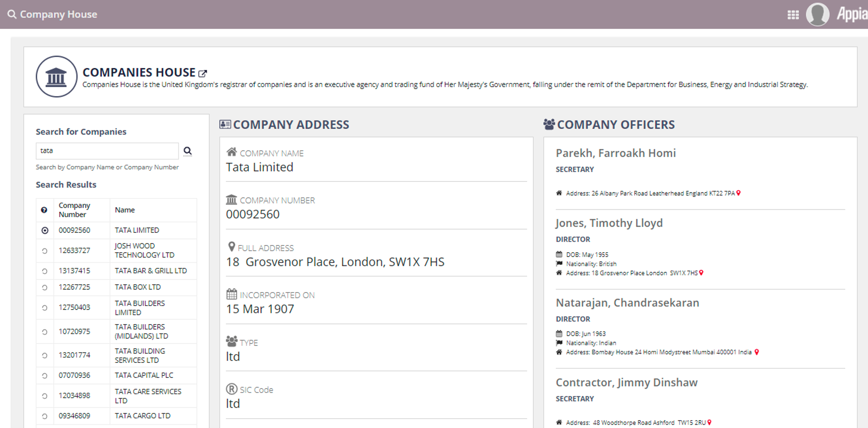Click the registered icon beside SIC Code
This screenshot has height=428, width=868.
click(x=231, y=389)
